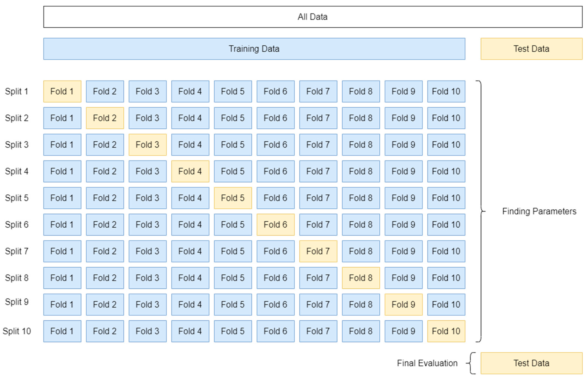
Task: Select the blue Fold 1 box in Split 10
Action: click(x=62, y=331)
